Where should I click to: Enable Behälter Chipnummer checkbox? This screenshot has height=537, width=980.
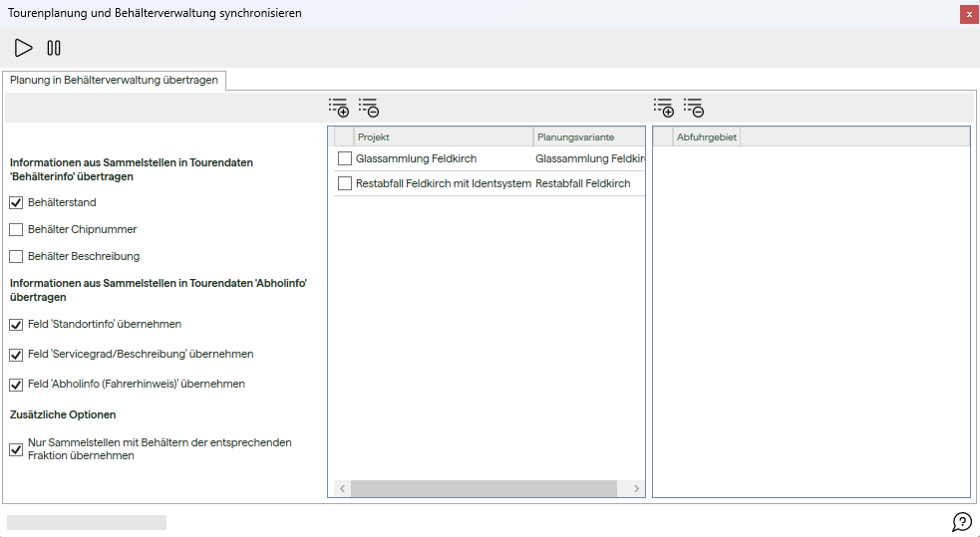[16, 230]
